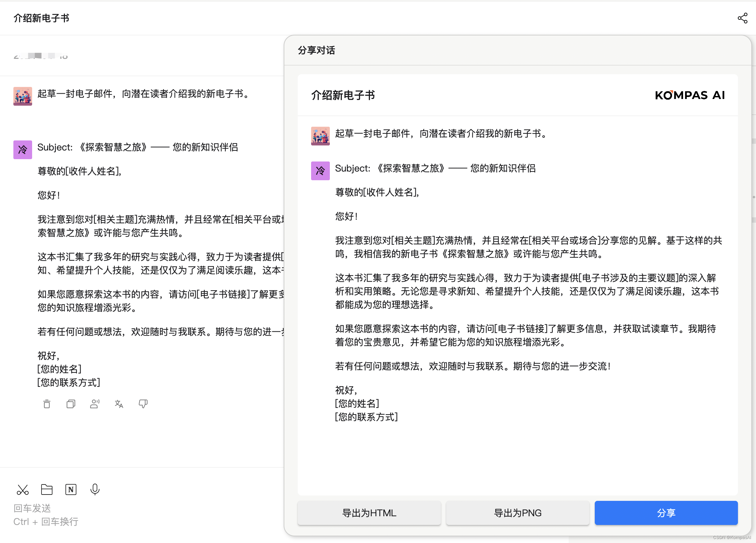Click the scissors screenshot tool icon
The image size is (756, 543).
point(23,490)
